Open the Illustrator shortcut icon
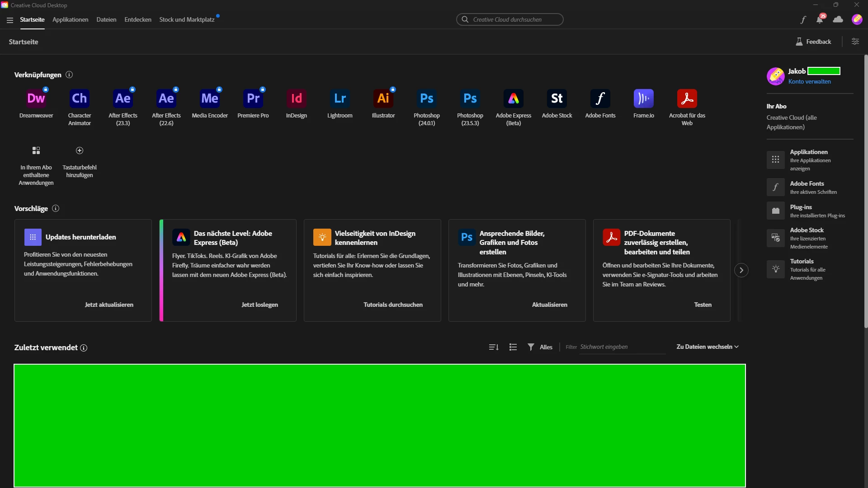Viewport: 868px width, 488px height. click(383, 99)
